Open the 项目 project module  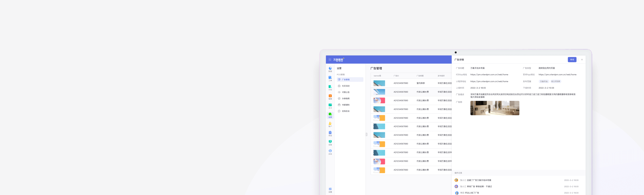tap(330, 134)
